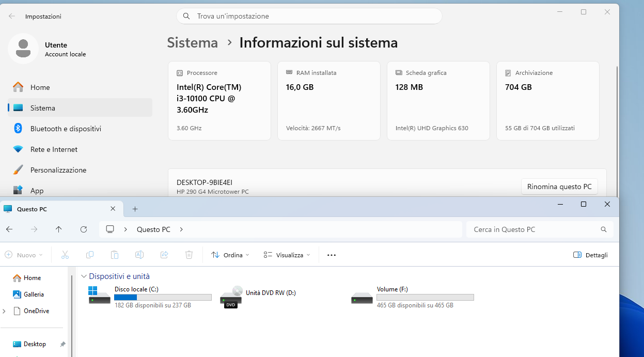Click the Sistema breadcrumb link
The width and height of the screenshot is (644, 357).
tap(193, 42)
